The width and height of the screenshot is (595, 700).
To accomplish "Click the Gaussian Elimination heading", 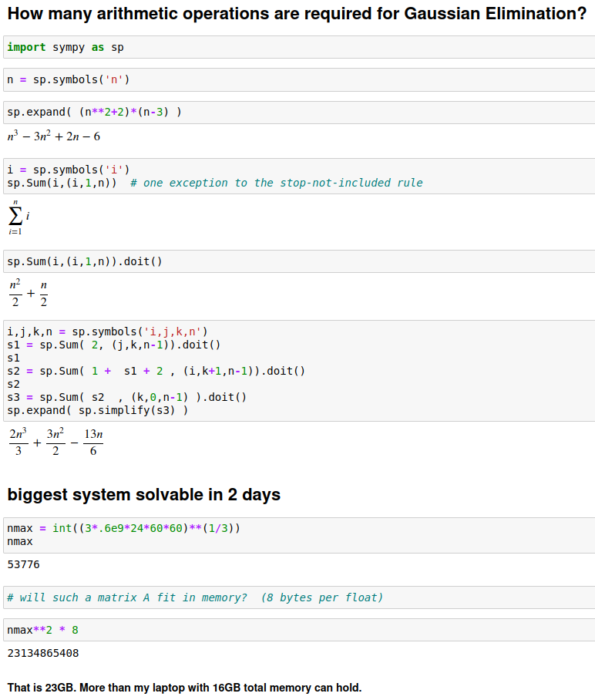I will pos(297,14).
